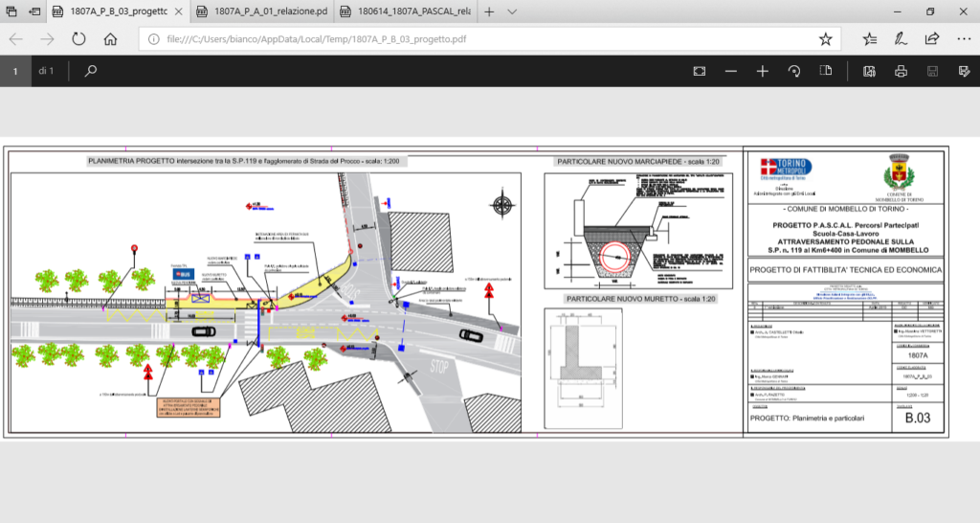Show tab previews with the chevron
980x523 pixels.
[513, 11]
